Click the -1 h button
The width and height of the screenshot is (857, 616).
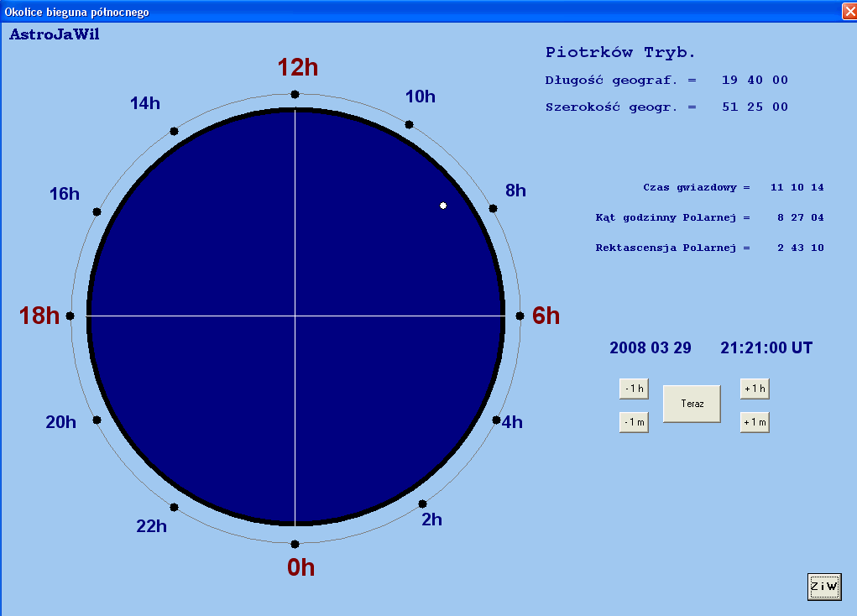tap(634, 389)
